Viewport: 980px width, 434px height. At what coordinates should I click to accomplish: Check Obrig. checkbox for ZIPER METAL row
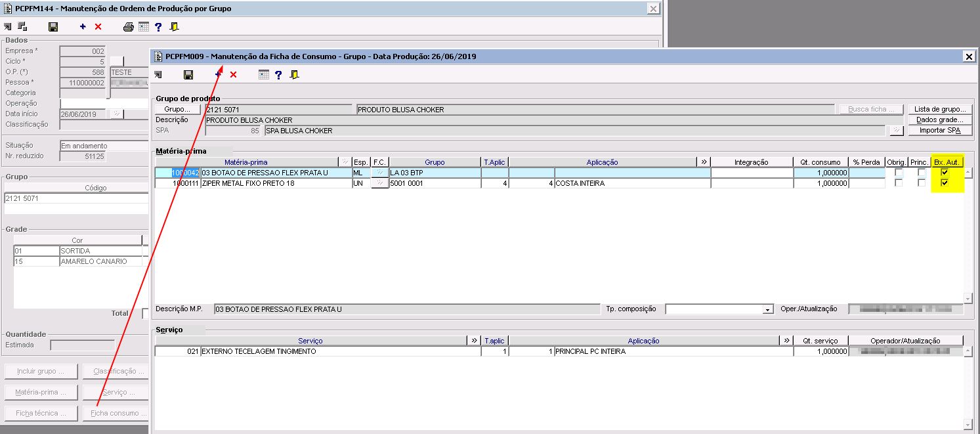[x=899, y=183]
